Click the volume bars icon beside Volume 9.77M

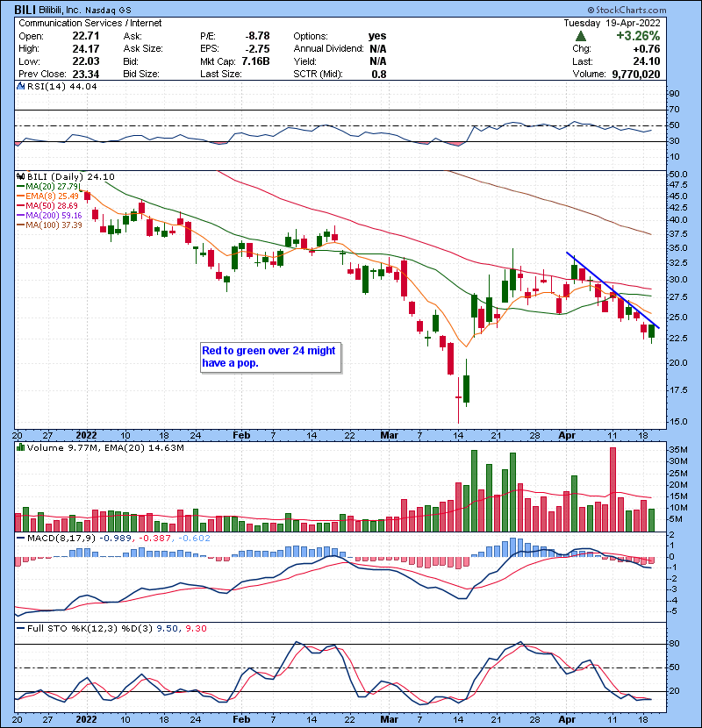[20, 448]
